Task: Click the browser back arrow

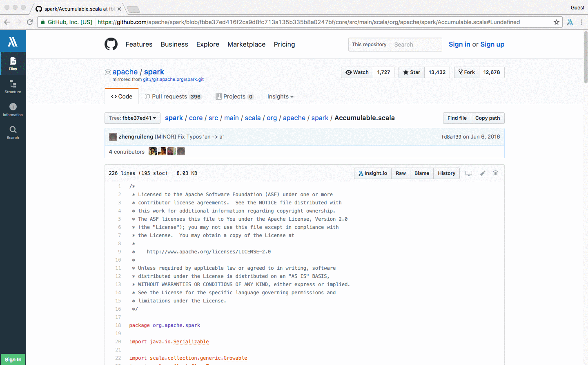Action: tap(7, 22)
